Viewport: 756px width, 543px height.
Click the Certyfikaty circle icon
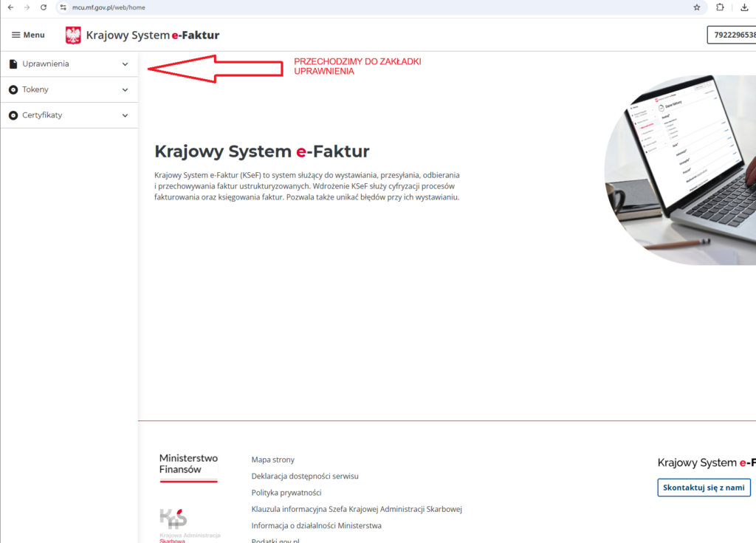(13, 115)
